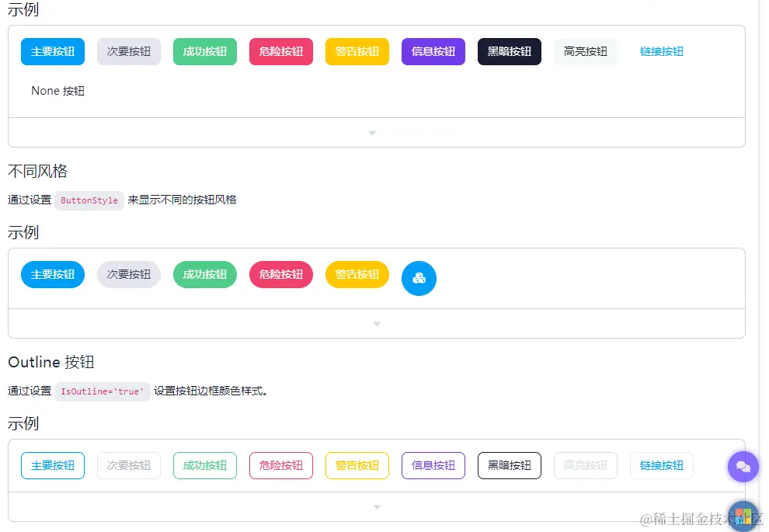This screenshot has height=532, width=769.
Task: Click the purple 信息按钮 info button
Action: [x=433, y=50]
